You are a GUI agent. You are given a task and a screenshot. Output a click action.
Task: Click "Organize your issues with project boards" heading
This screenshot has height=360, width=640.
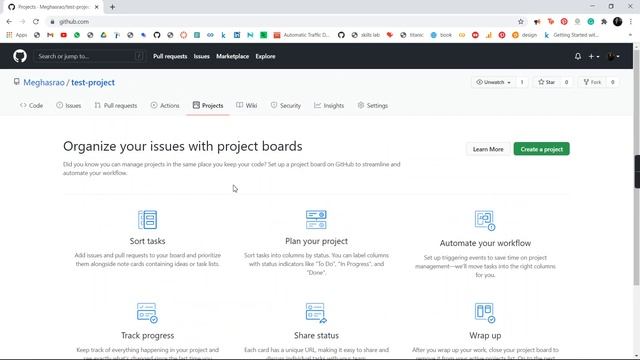pyautogui.click(x=182, y=146)
